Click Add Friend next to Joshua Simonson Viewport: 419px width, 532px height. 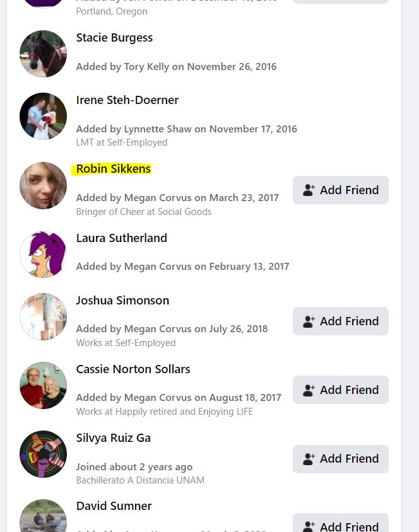tap(341, 321)
